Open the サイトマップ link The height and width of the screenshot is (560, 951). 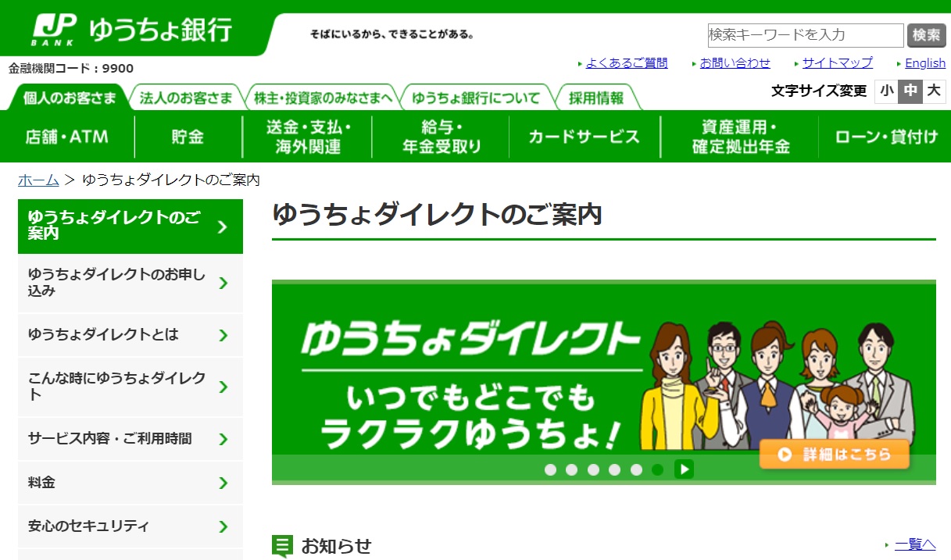838,63
